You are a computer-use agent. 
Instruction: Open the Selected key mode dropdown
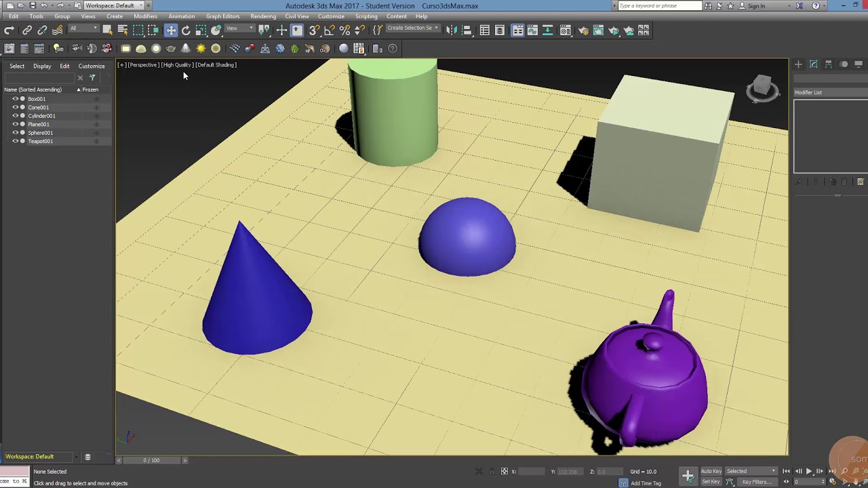[751, 471]
